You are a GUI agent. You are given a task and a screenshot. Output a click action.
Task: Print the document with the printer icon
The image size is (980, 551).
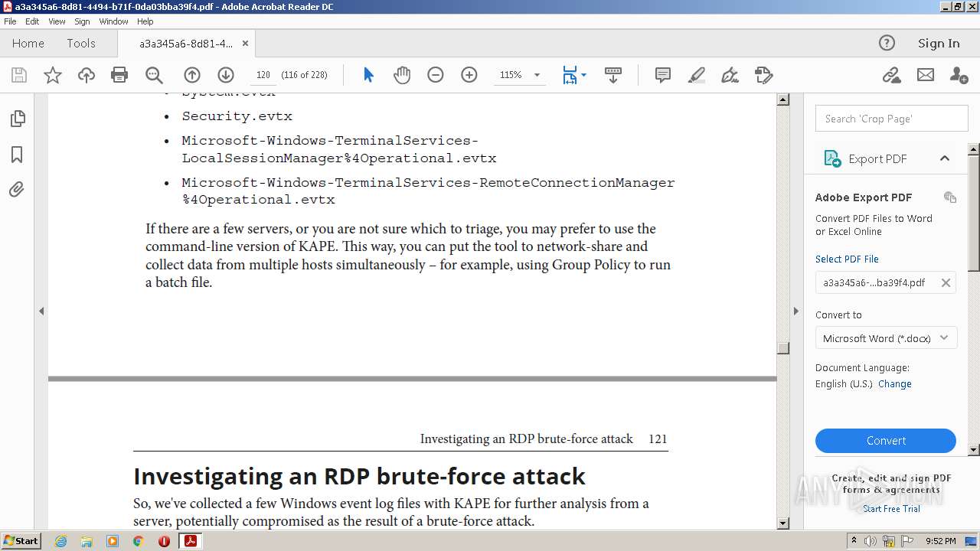point(119,75)
